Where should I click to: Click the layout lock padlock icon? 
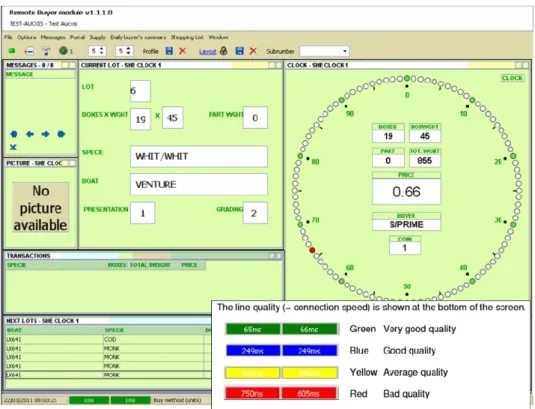tap(223, 51)
